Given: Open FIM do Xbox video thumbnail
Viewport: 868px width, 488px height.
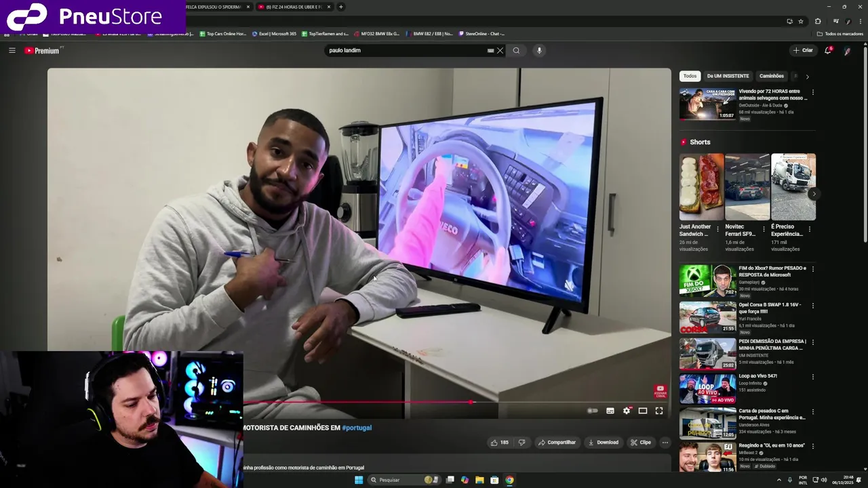Looking at the screenshot, I should tap(707, 281).
